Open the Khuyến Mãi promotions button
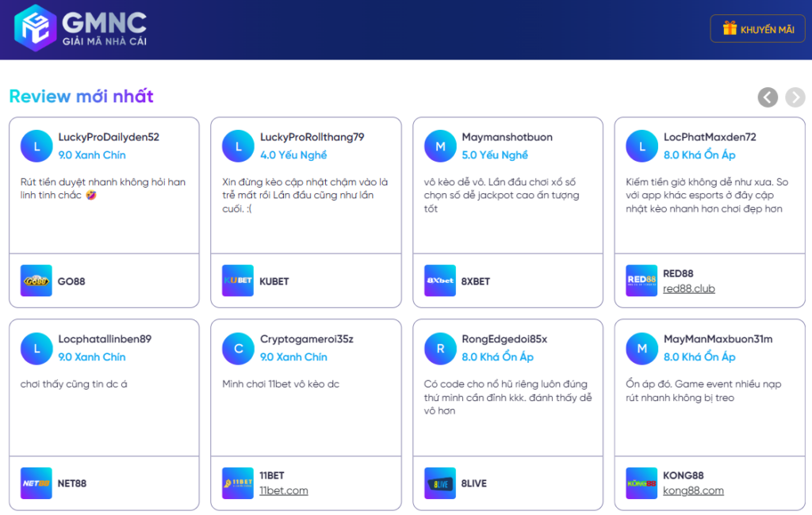Viewport: 812px width, 515px height. (x=757, y=29)
